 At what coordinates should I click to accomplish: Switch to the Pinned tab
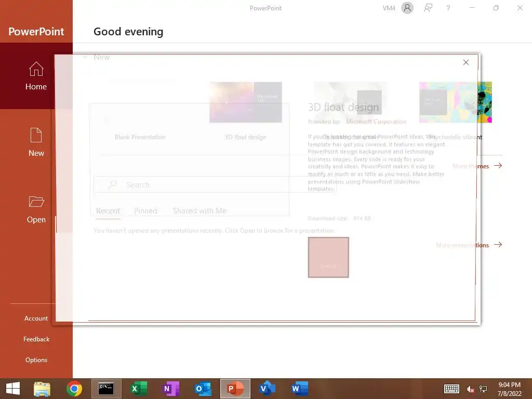145,211
